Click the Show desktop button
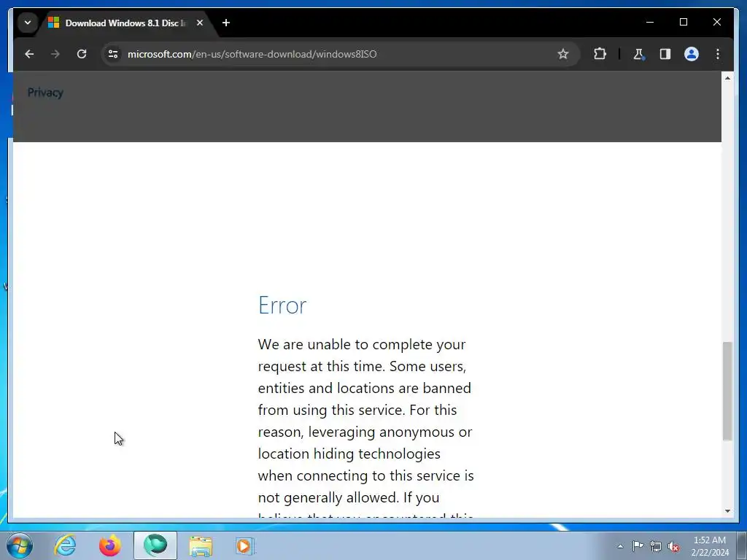747x560 pixels. pyautogui.click(x=742, y=545)
